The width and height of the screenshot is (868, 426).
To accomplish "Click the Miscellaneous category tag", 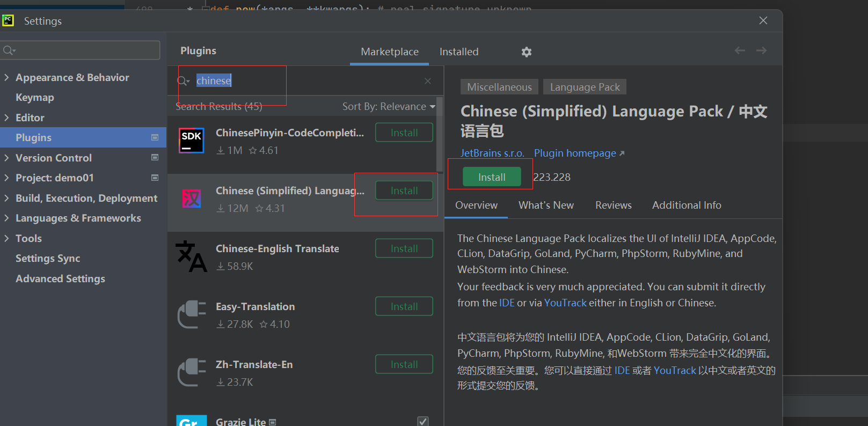I will pyautogui.click(x=499, y=87).
